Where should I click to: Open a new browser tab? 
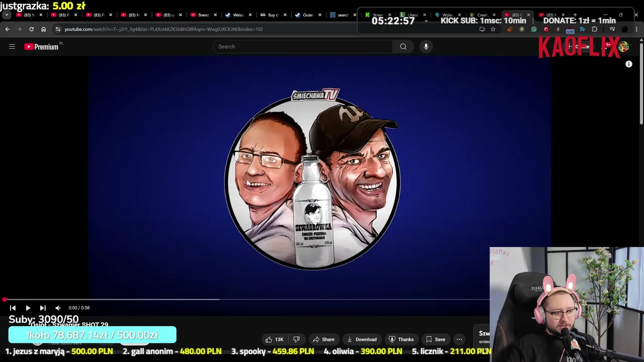[575, 15]
